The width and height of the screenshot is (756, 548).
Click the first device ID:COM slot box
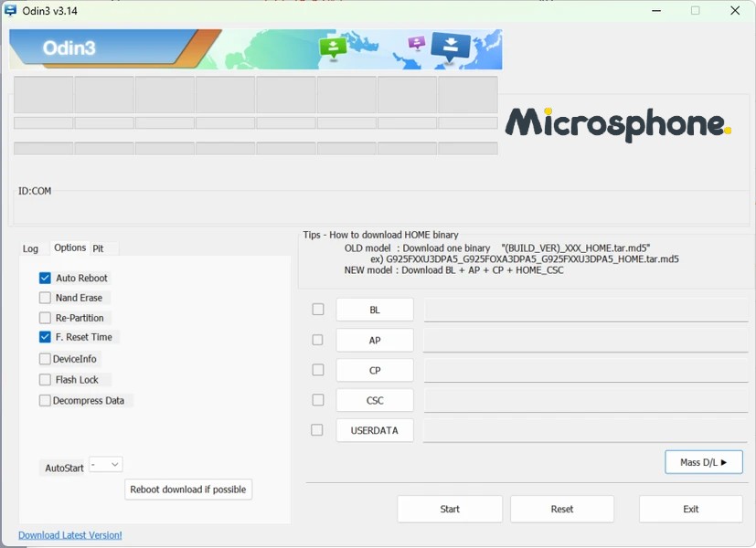(x=44, y=95)
